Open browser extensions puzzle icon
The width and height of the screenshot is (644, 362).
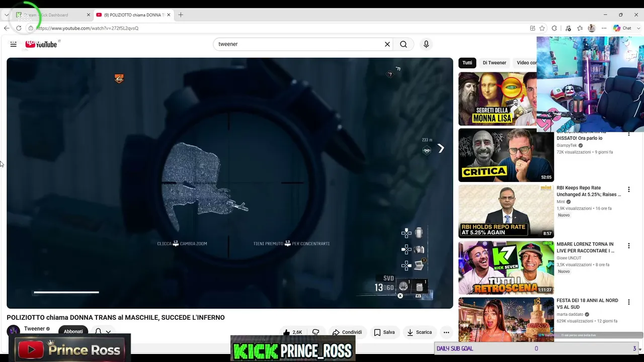[554, 28]
